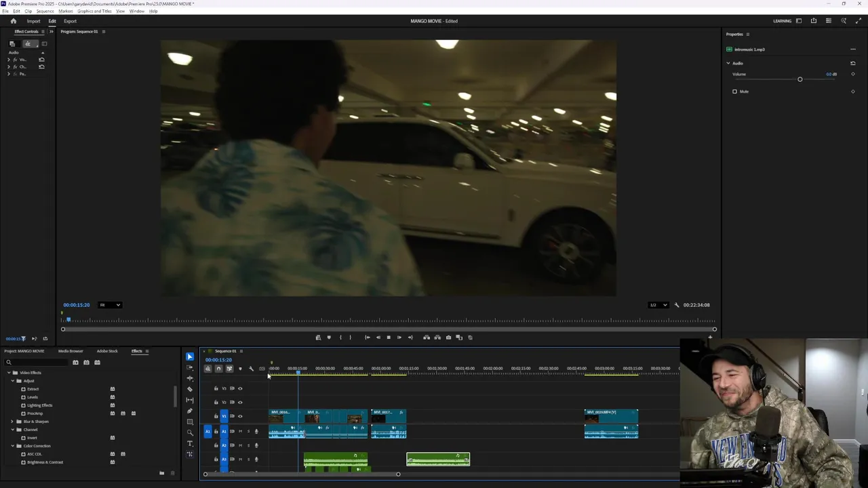Click Home icon in top bar
The image size is (868, 488).
[x=13, y=21]
